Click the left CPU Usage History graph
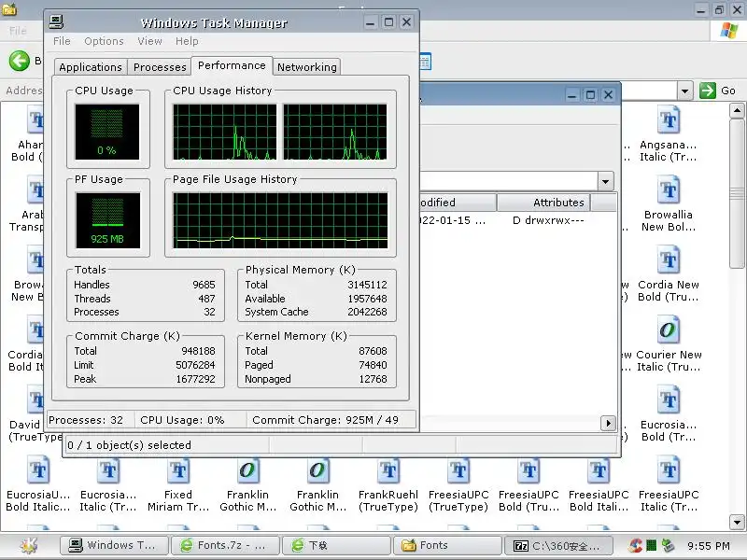Image resolution: width=747 pixels, height=560 pixels. click(224, 132)
